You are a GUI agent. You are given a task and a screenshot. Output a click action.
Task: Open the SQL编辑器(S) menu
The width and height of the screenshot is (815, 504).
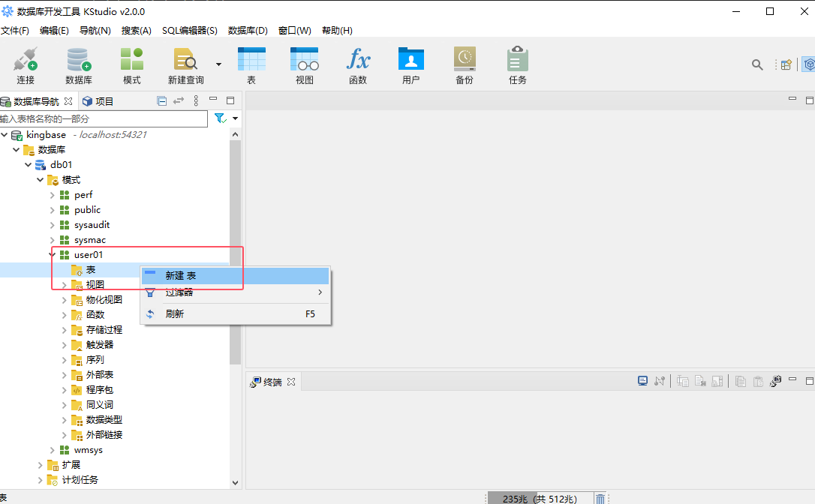tap(189, 31)
